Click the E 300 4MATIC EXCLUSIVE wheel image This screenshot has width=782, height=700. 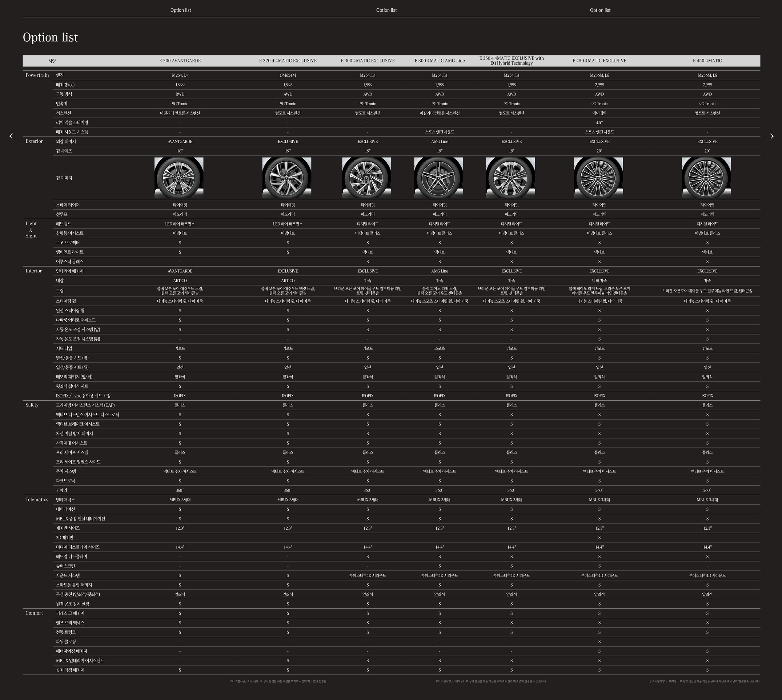pos(367,178)
